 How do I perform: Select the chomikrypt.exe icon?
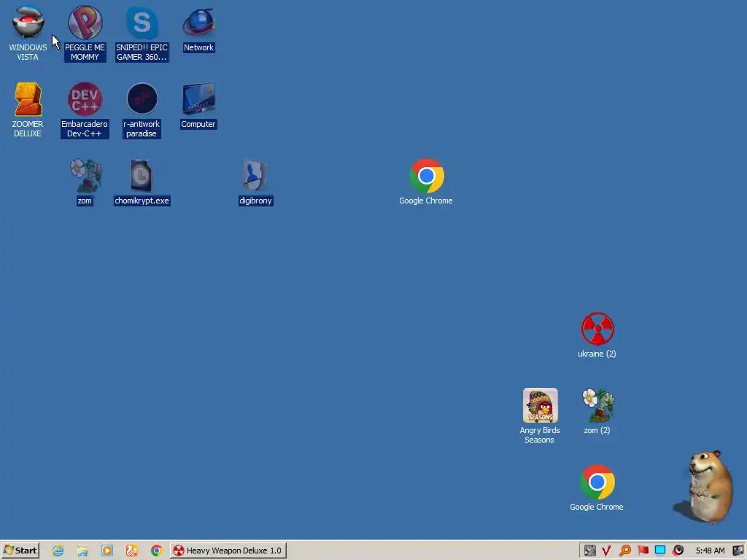(x=142, y=182)
